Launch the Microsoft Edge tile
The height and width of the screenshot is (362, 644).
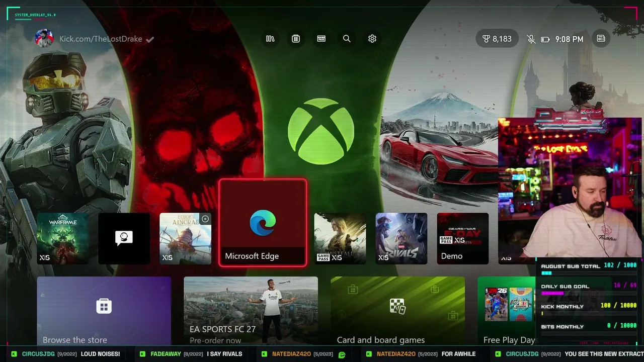tap(263, 222)
